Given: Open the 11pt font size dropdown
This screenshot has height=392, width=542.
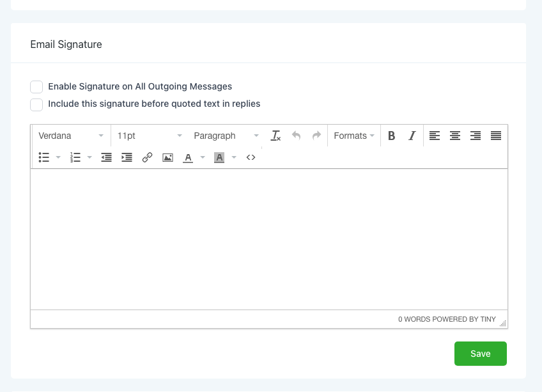Looking at the screenshot, I should (150, 136).
